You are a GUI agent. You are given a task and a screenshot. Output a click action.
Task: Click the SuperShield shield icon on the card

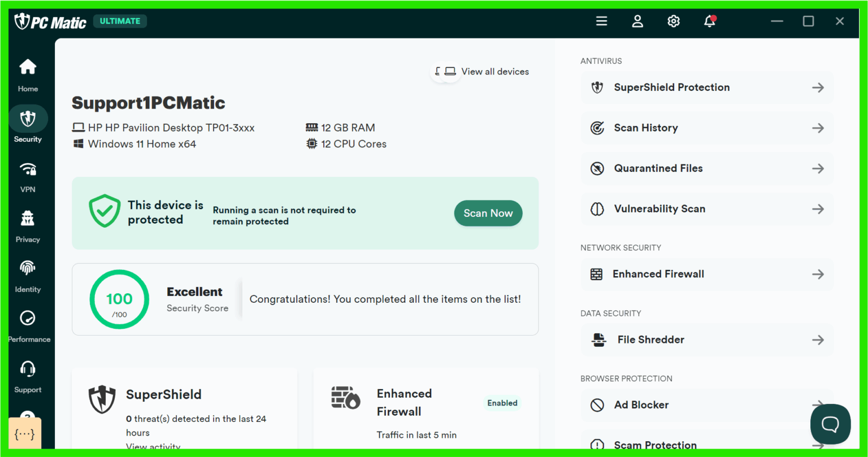tap(102, 399)
